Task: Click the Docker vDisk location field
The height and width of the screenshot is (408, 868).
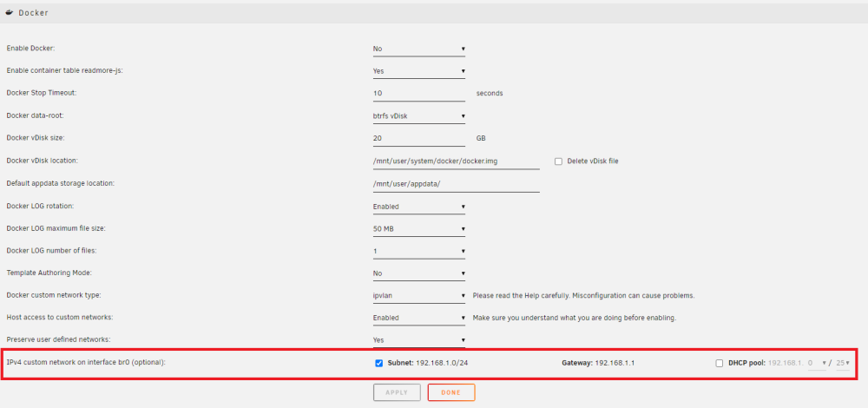Action: click(x=457, y=161)
